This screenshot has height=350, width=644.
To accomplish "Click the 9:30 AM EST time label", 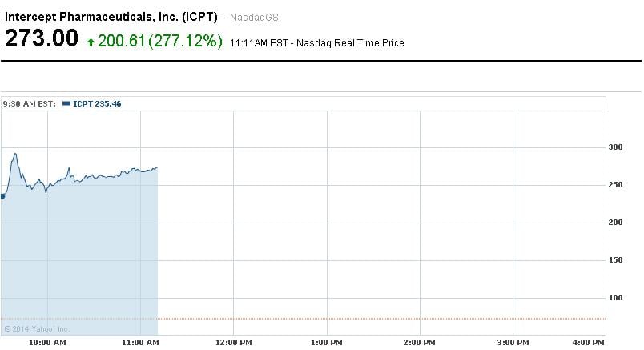I will [29, 104].
